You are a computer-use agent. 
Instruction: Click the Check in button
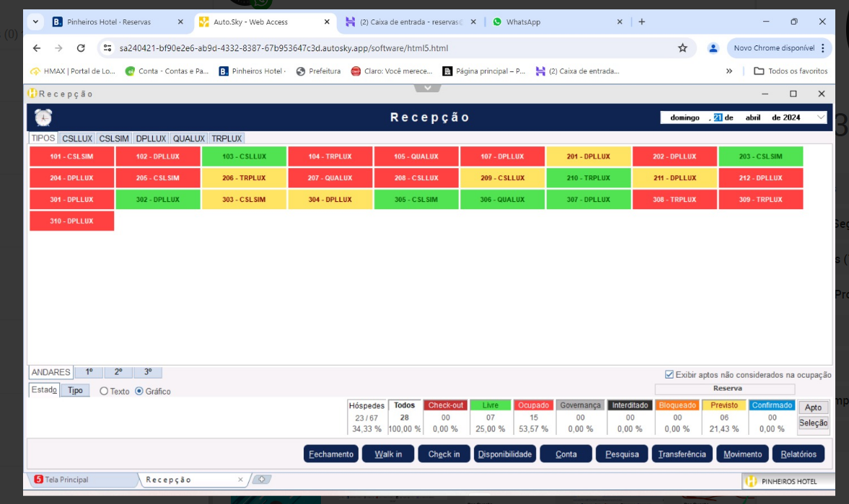444,454
